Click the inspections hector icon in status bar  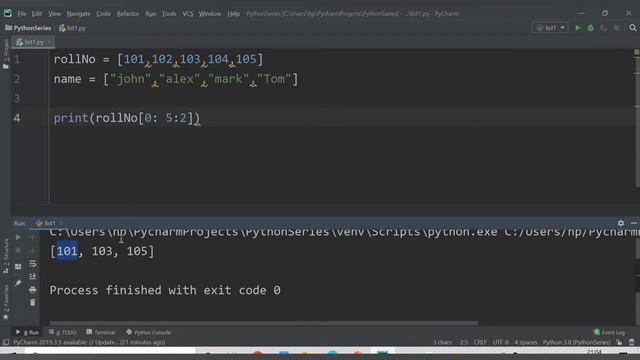(x=631, y=342)
